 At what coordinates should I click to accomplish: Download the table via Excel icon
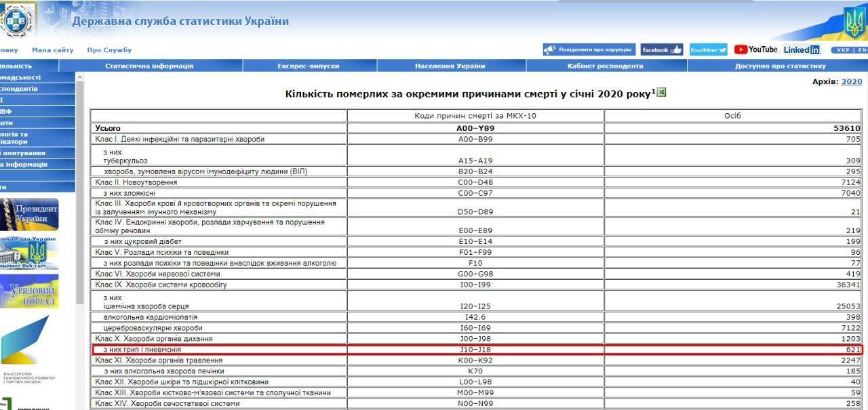pos(662,92)
